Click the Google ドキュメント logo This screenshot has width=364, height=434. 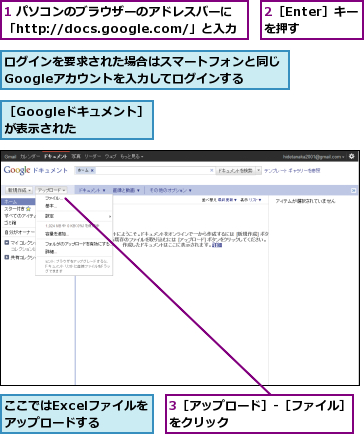pos(35,170)
